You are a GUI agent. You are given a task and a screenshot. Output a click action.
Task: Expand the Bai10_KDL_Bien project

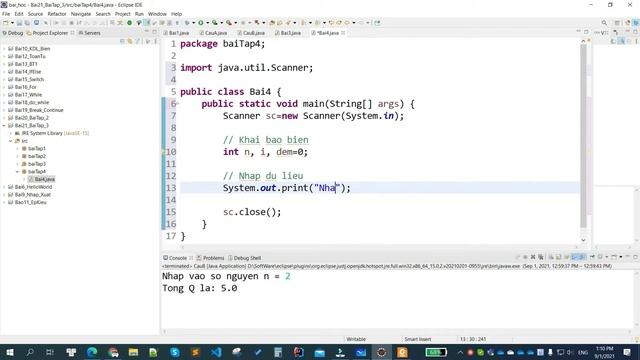point(4,49)
